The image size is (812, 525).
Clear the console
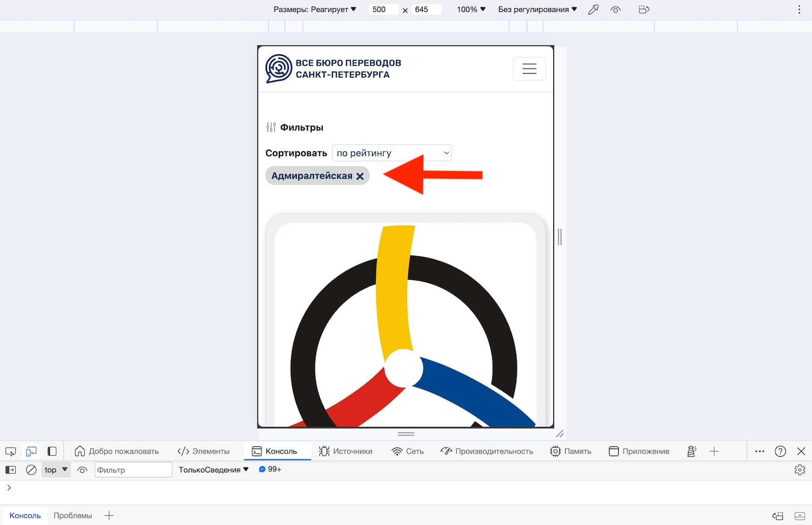click(31, 470)
